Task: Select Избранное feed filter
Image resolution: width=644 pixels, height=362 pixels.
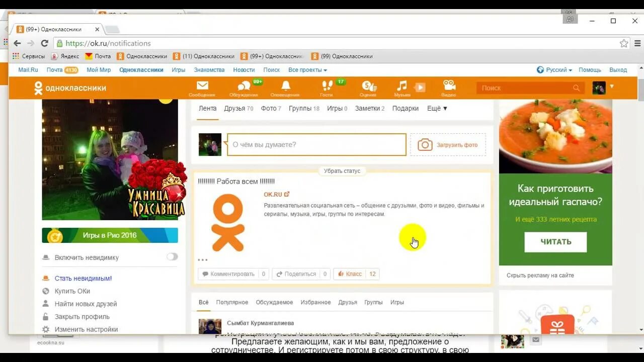Action: (x=315, y=302)
